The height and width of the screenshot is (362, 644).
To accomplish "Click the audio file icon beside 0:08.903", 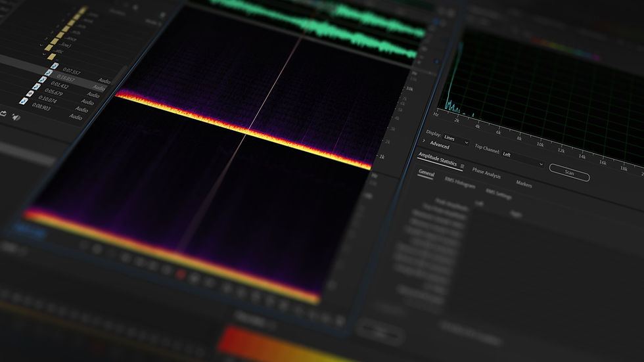I will (x=24, y=101).
